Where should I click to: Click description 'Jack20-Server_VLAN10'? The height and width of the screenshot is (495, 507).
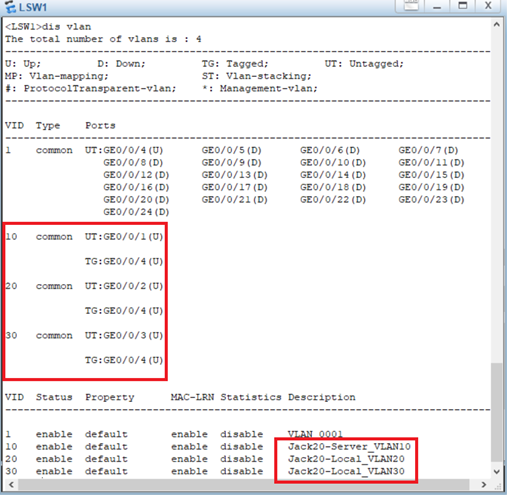(349, 447)
